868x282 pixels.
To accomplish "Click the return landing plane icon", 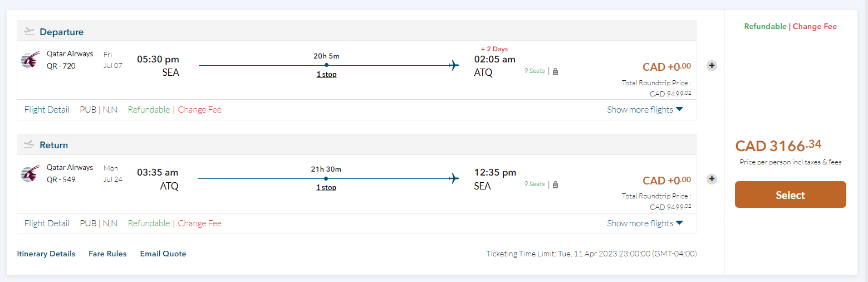I will [x=30, y=145].
